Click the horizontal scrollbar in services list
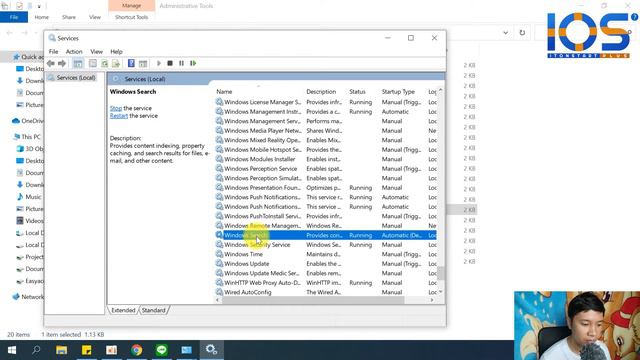The width and height of the screenshot is (640, 360). 313,300
